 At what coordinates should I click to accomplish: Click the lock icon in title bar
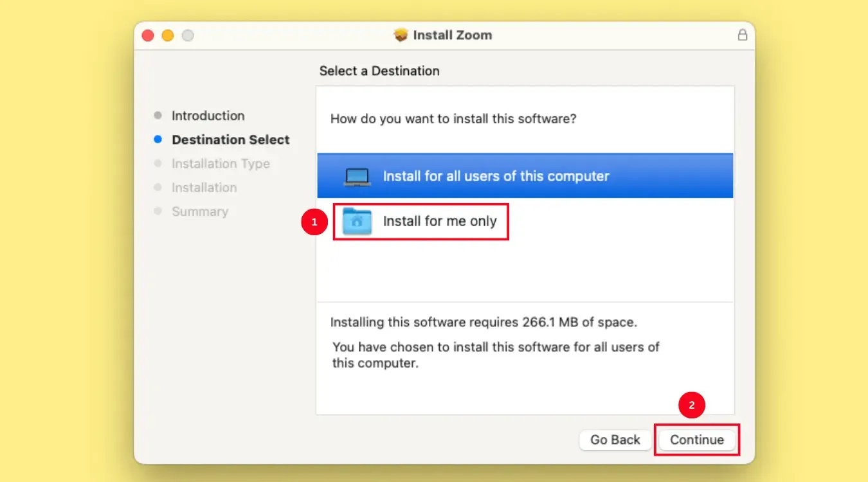click(742, 35)
